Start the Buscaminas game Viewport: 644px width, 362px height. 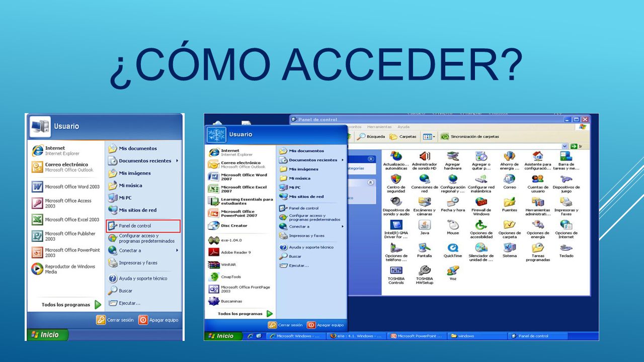pos(225,301)
